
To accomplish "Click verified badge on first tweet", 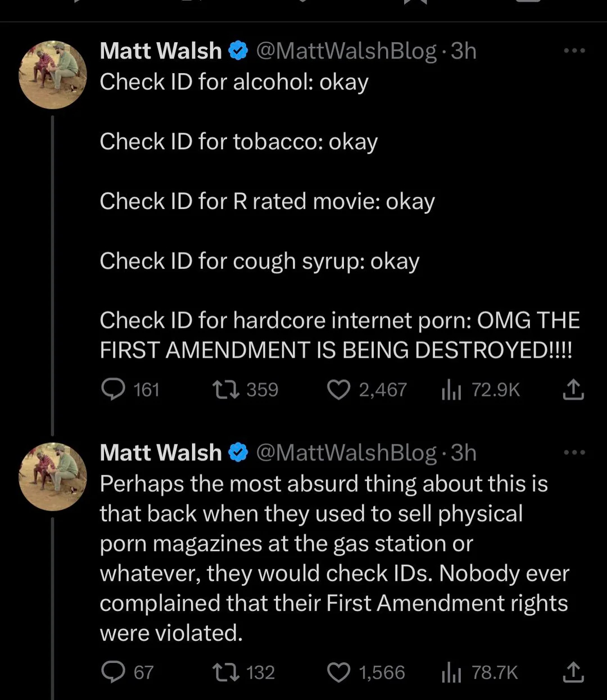I will pos(239,51).
